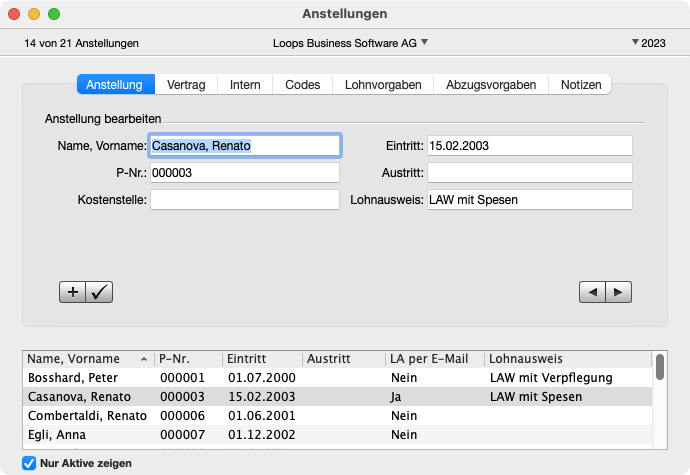Open the Loops Business Software AG dropdown
Image resolution: width=690 pixels, height=475 pixels.
coord(350,43)
